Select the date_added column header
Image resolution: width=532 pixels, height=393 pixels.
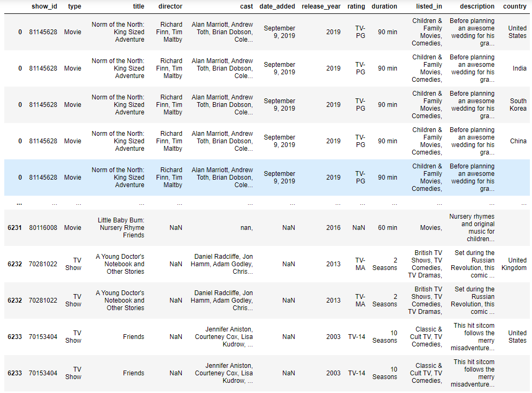(x=277, y=6)
